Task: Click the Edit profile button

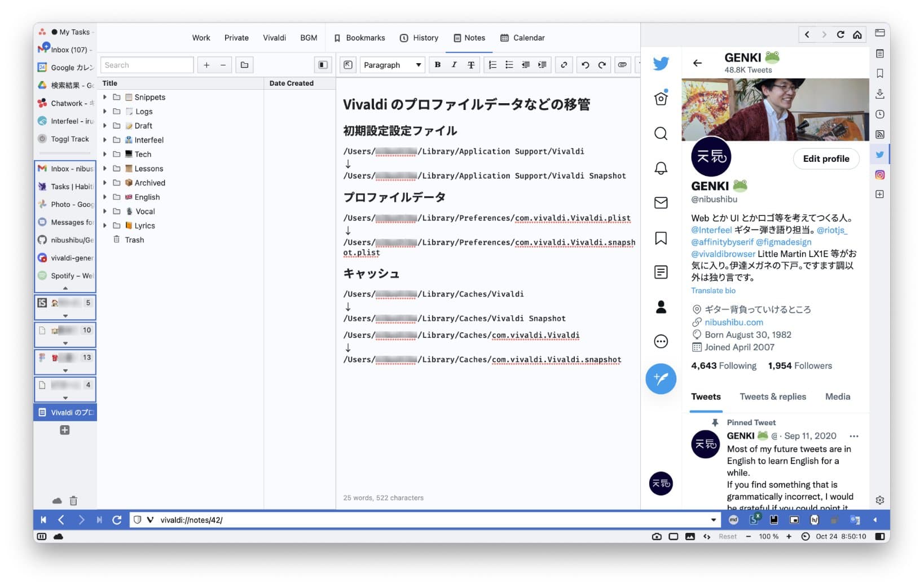Action: [x=825, y=158]
